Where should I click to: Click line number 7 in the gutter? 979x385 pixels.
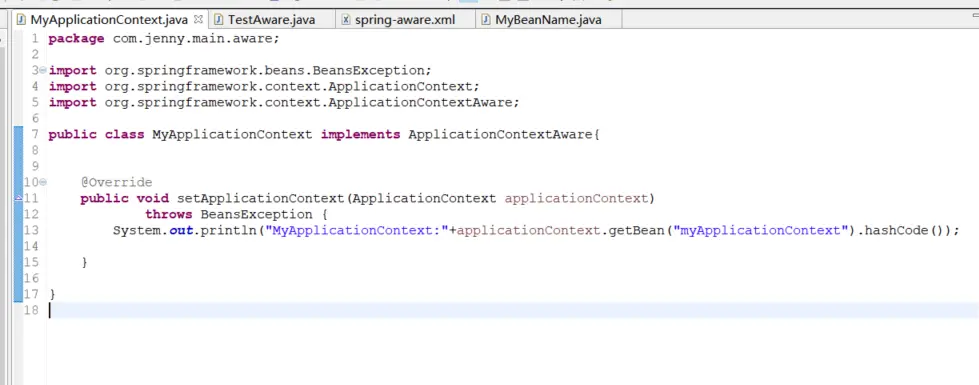point(35,134)
